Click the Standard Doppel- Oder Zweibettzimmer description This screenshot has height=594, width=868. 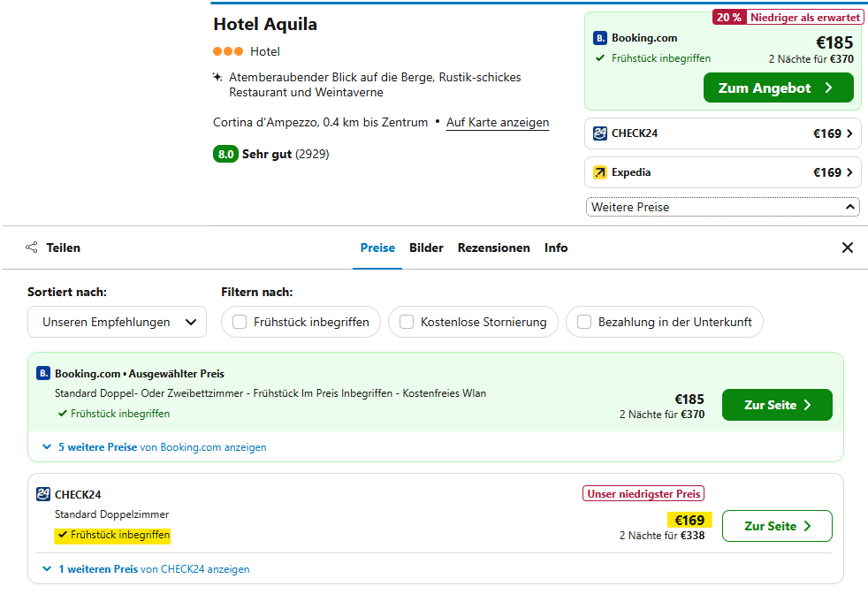point(270,393)
